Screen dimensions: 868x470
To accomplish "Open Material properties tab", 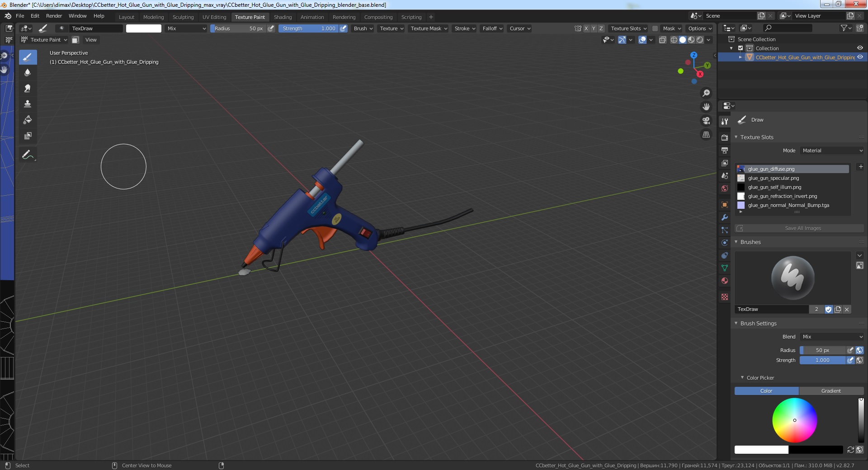I will point(725,281).
